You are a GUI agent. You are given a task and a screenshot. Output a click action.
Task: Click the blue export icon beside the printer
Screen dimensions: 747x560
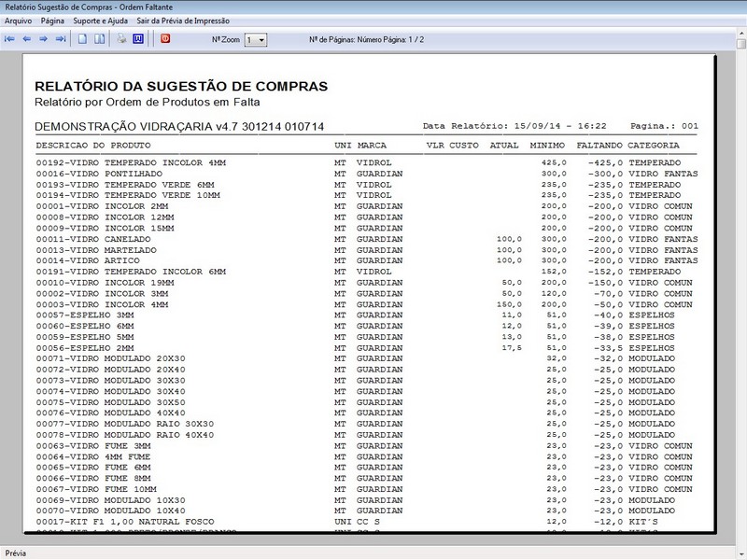tap(138, 39)
